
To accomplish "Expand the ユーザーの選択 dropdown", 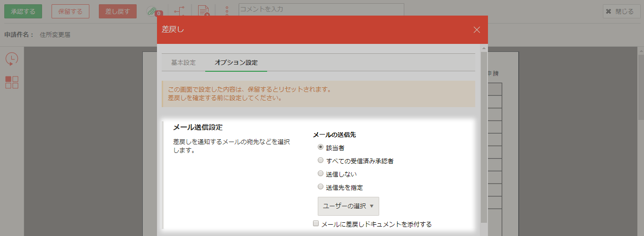I will coord(348,206).
